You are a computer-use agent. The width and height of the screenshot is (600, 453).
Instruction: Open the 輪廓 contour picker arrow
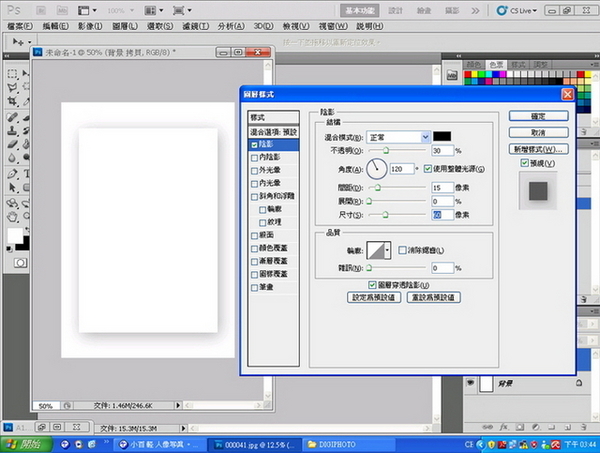click(x=387, y=251)
